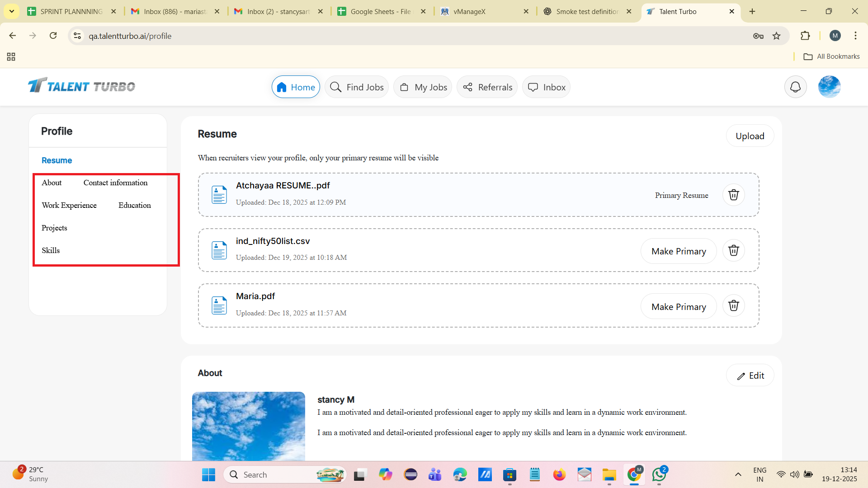Screen dimensions: 868x488
Task: Open the Chrome extensions puzzle icon
Action: click(x=805, y=36)
